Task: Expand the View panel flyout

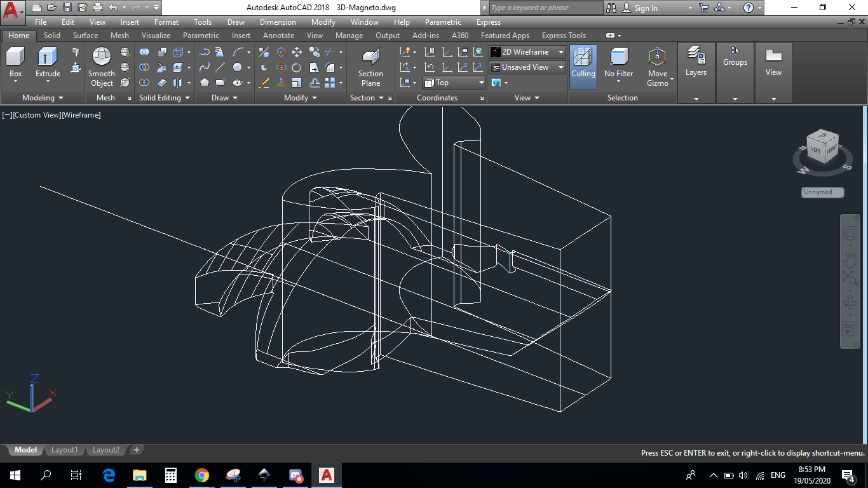Action: coord(527,98)
